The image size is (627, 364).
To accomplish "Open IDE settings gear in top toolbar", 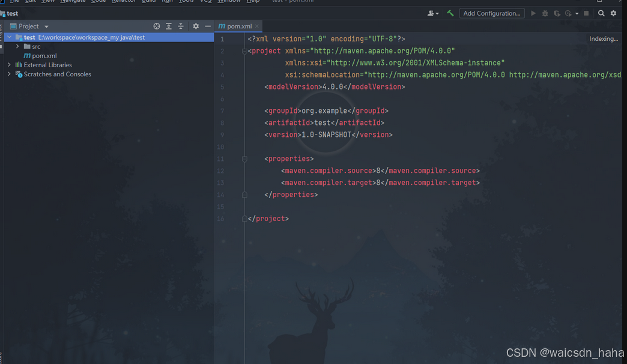I will [613, 13].
